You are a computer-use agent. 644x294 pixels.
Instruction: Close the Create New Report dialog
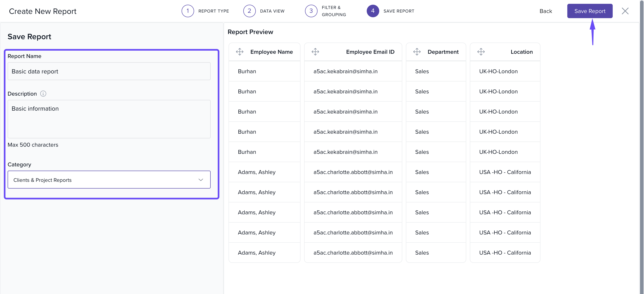pyautogui.click(x=625, y=11)
